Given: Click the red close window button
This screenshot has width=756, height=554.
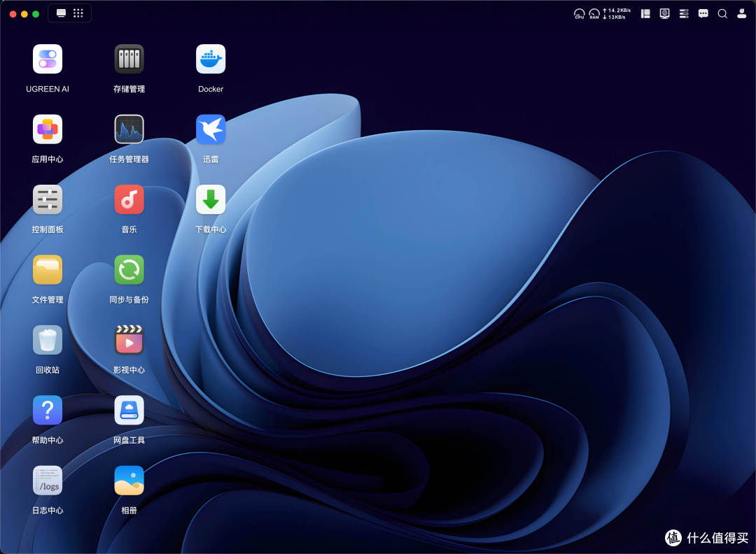Looking at the screenshot, I should click(13, 14).
